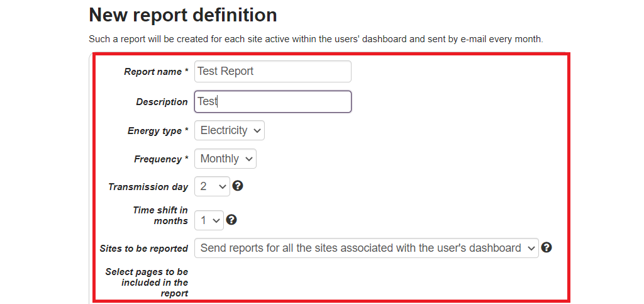Click the Description field label
Image resolution: width=644 pixels, height=304 pixels.
point(162,102)
